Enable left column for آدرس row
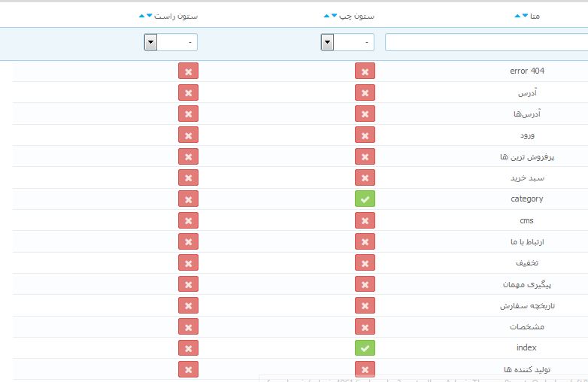The image size is (588, 382). tap(365, 92)
